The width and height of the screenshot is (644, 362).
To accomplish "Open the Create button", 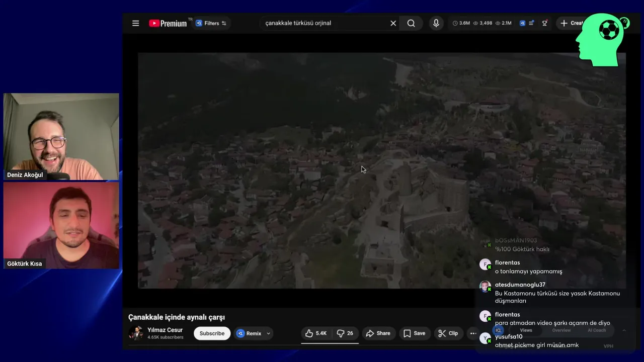I will (571, 23).
